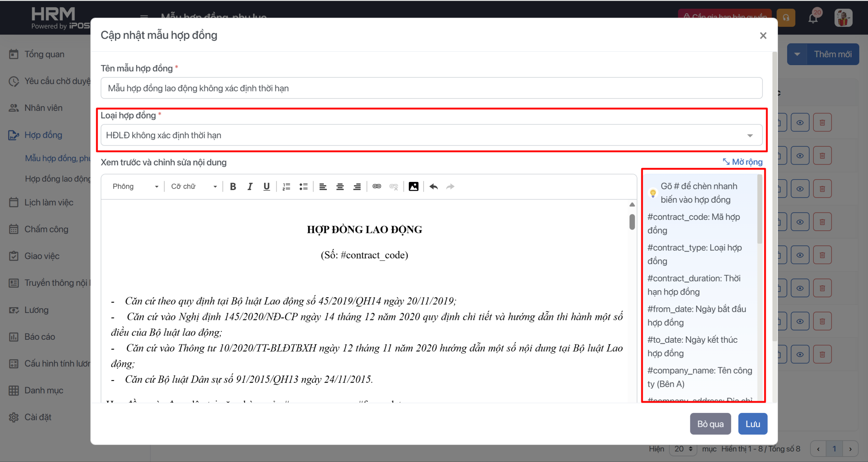The image size is (868, 462).
Task: Click the Tên mẫu hợp đồng field
Action: 431,88
